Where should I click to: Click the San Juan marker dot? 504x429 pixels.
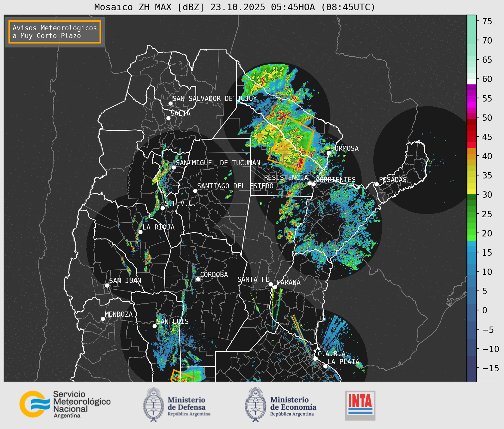[107, 285]
